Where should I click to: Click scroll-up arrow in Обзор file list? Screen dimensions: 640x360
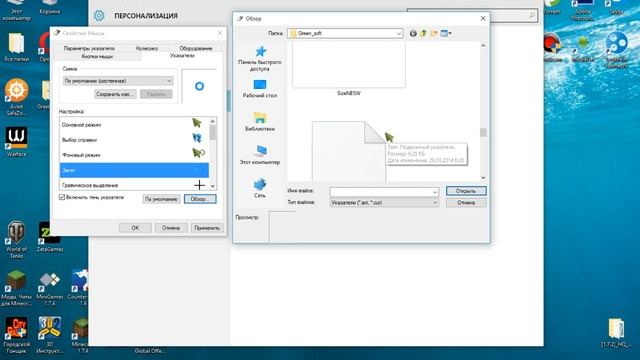pyautogui.click(x=483, y=46)
